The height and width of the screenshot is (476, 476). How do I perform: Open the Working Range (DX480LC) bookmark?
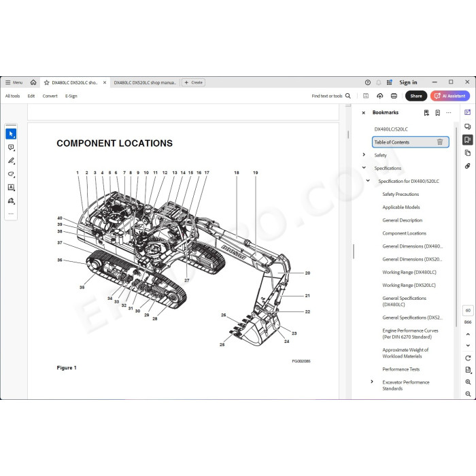pyautogui.click(x=409, y=272)
